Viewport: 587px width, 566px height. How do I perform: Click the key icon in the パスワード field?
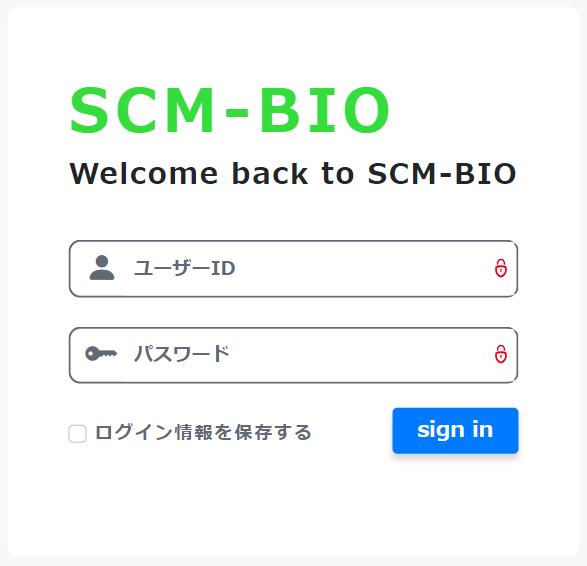[101, 353]
